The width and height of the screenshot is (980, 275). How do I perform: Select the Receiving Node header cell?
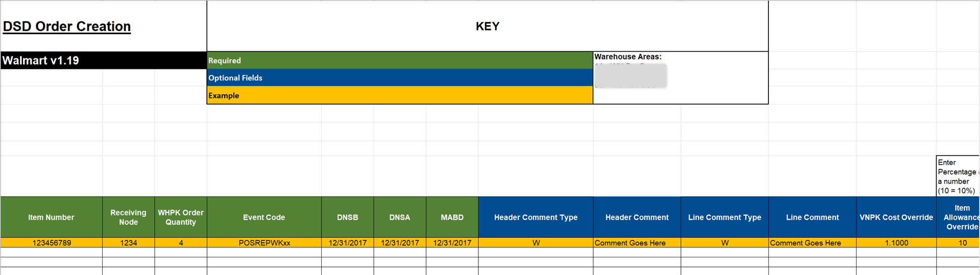(x=128, y=217)
